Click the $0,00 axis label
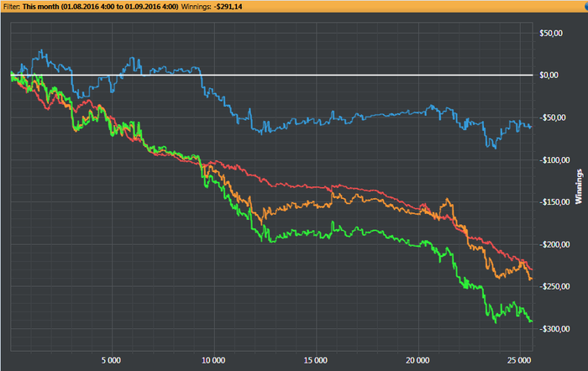Image resolution: width=588 pixels, height=371 pixels. click(549, 76)
